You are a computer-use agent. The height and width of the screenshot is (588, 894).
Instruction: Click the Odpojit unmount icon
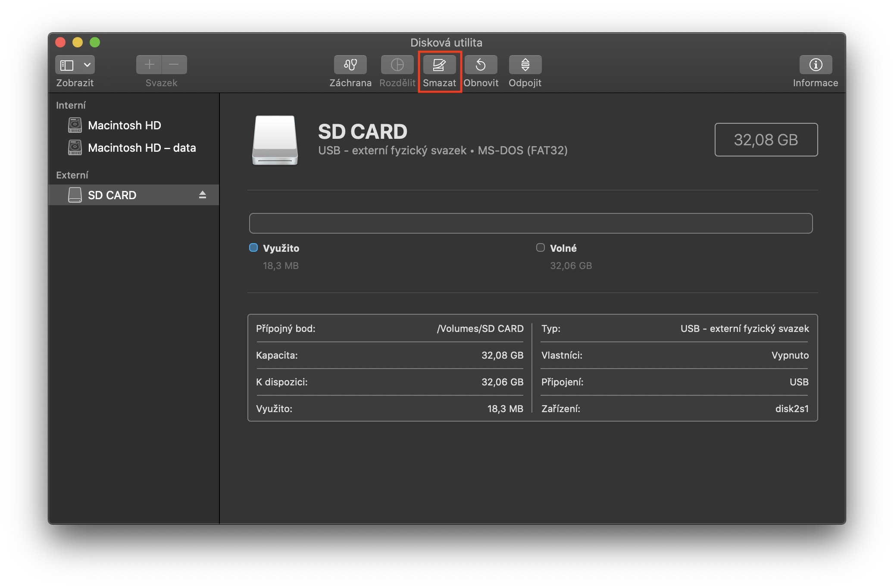click(525, 65)
